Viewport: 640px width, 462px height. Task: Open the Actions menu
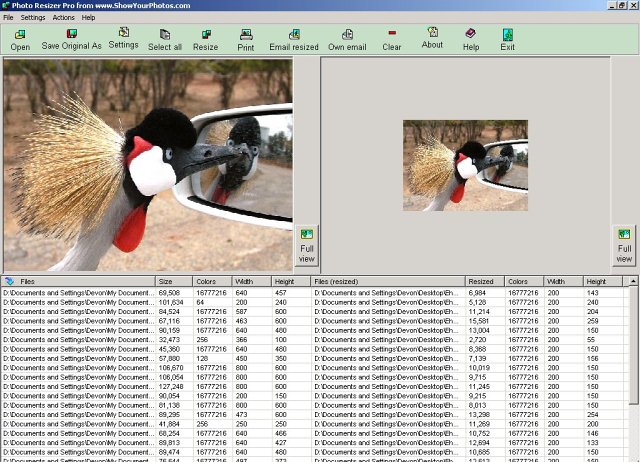[x=63, y=18]
